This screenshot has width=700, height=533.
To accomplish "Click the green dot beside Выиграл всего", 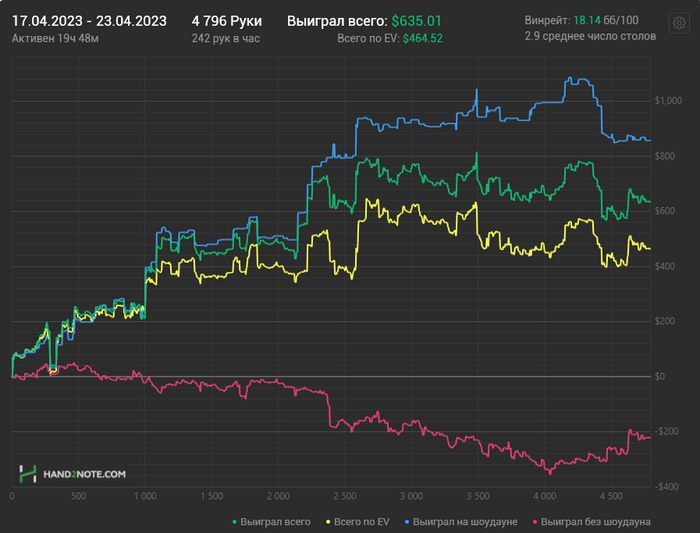I will pos(234,521).
